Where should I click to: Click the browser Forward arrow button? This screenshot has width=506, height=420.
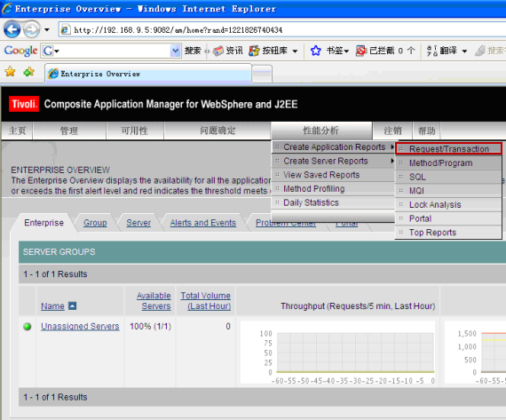click(x=32, y=29)
